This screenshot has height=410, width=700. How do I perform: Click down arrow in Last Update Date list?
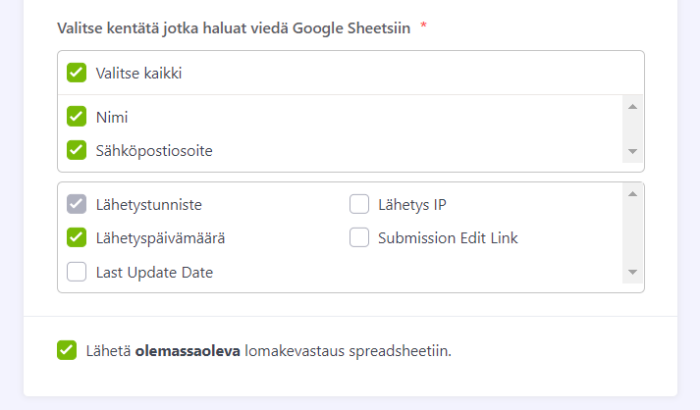coord(632,272)
